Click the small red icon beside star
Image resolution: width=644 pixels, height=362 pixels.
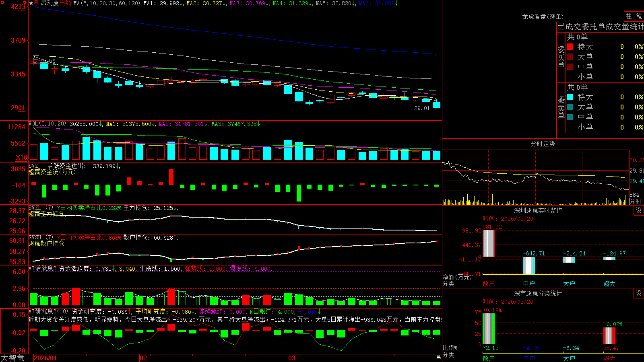tap(36, 2)
